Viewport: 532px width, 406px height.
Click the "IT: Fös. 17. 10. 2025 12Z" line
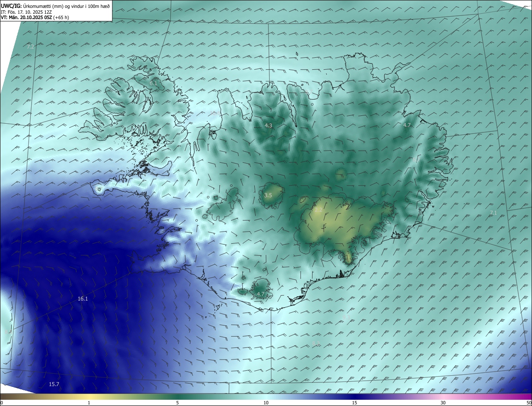(x=26, y=12)
